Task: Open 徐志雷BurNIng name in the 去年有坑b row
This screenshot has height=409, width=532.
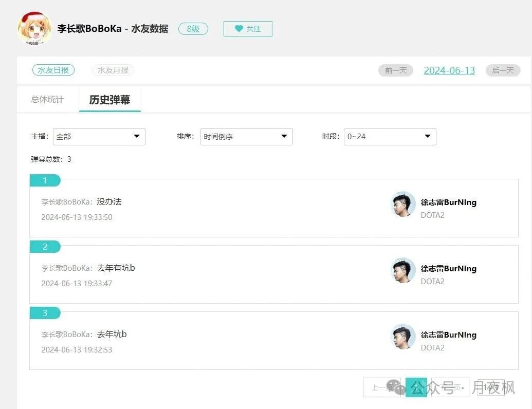Action: point(449,269)
